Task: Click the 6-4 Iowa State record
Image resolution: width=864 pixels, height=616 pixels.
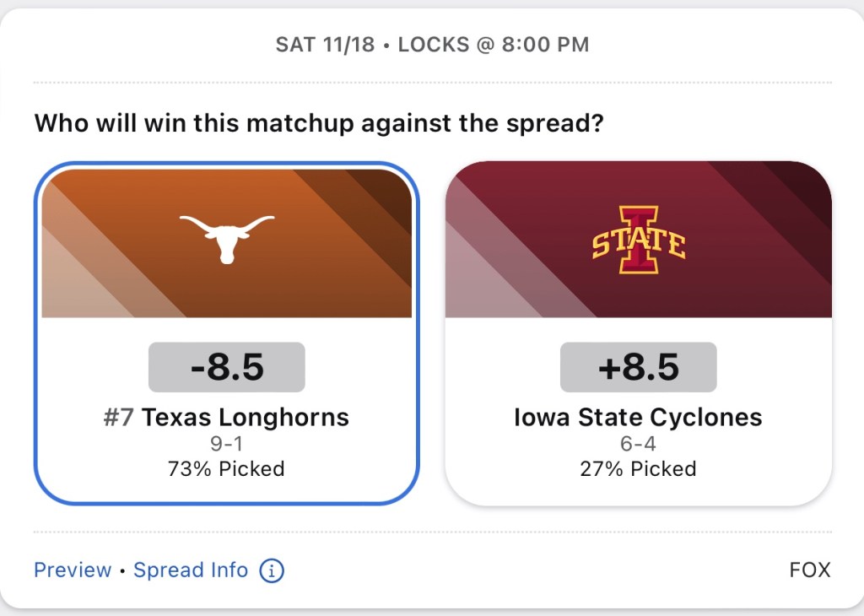Action: coord(638,444)
